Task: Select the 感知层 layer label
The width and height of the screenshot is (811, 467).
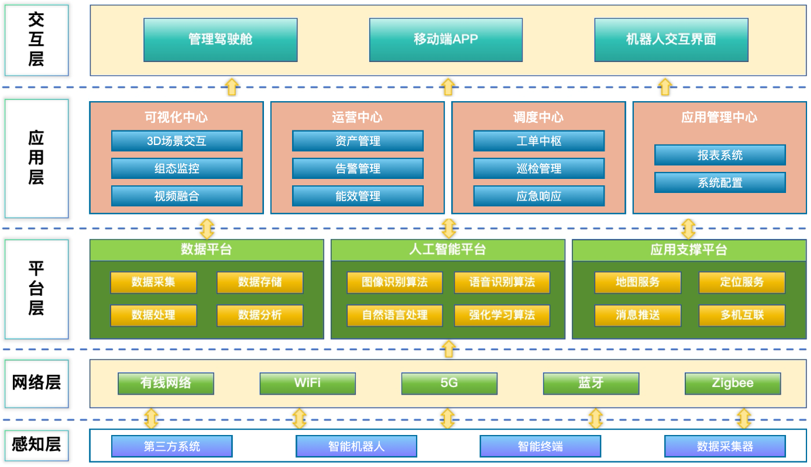Action: tap(36, 444)
